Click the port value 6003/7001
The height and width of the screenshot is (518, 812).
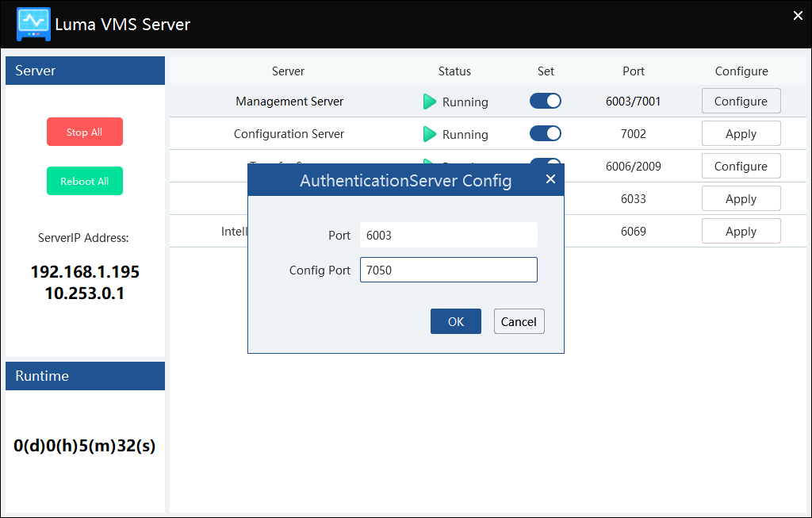point(634,102)
